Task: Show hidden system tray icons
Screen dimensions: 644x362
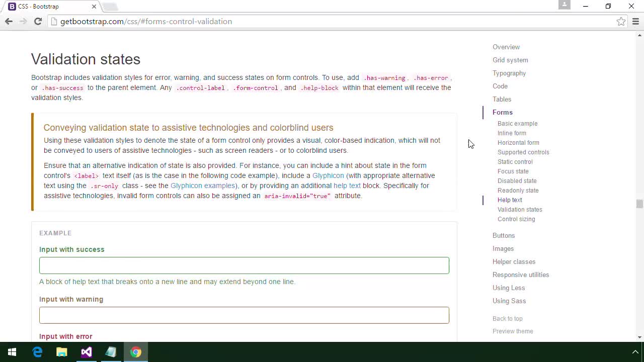Action: (635, 352)
